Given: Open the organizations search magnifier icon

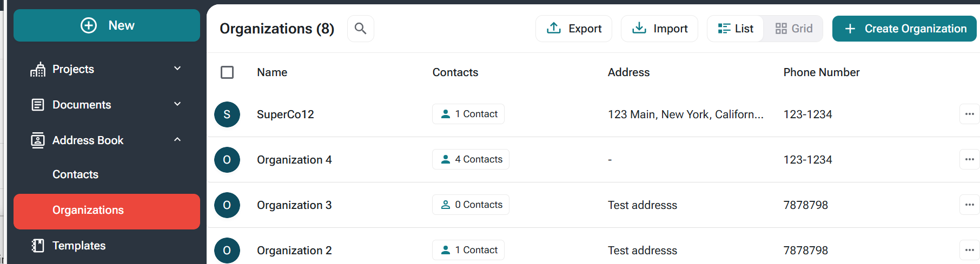Looking at the screenshot, I should [x=360, y=29].
